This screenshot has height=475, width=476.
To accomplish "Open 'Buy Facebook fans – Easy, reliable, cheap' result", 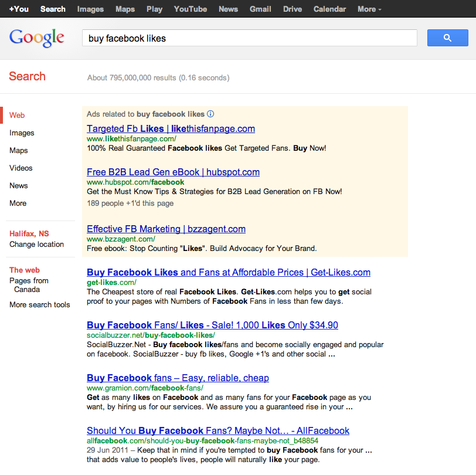I will (x=178, y=378).
